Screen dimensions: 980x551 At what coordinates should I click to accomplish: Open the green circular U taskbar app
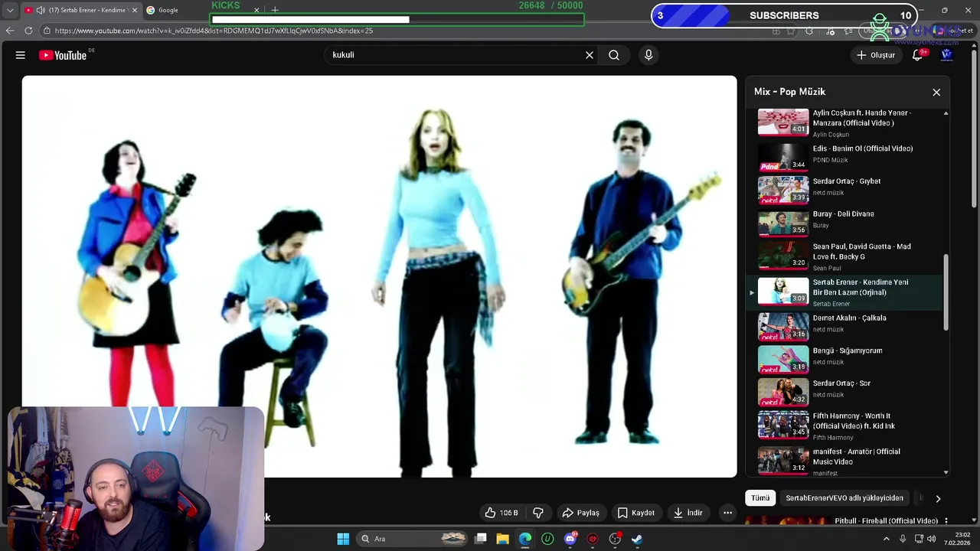click(547, 539)
